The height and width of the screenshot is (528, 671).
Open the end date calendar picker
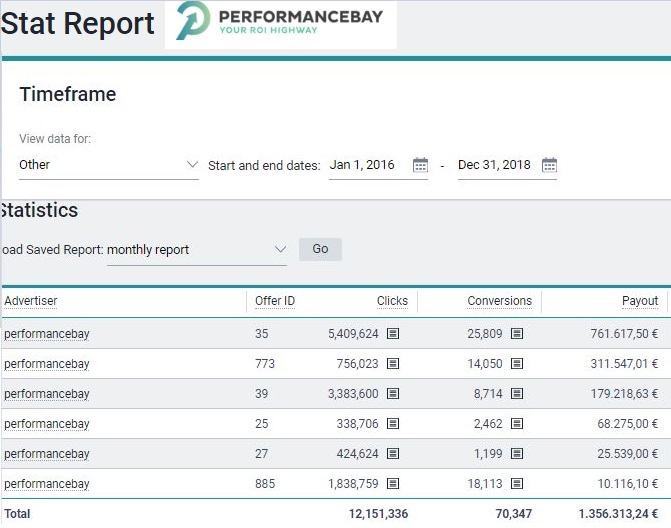[x=549, y=165]
